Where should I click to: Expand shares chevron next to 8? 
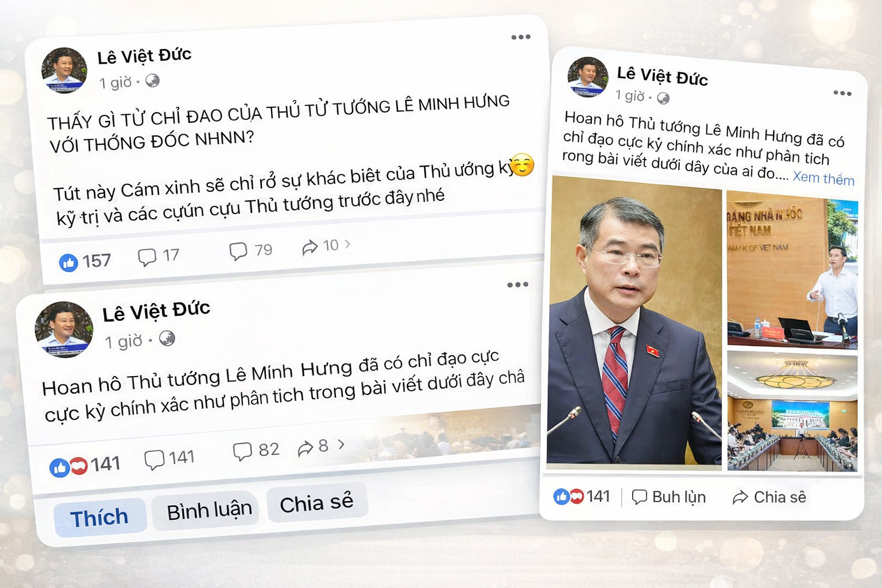click(x=341, y=444)
